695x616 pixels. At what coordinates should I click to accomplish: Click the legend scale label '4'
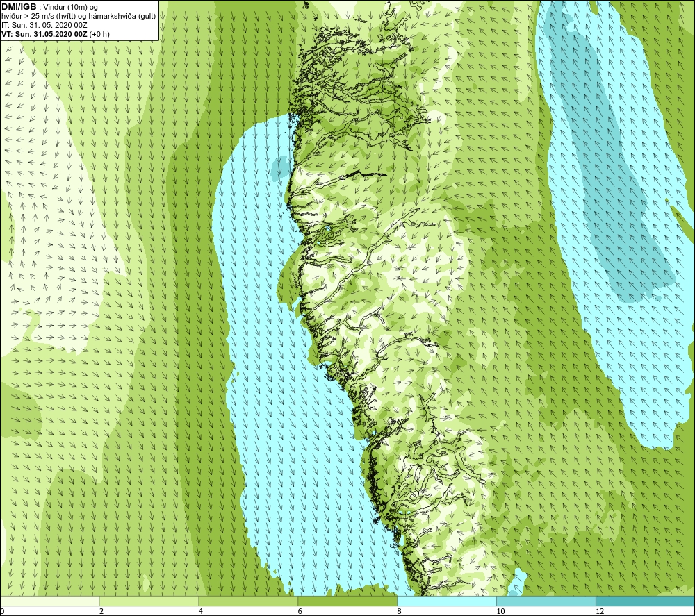[201, 611]
